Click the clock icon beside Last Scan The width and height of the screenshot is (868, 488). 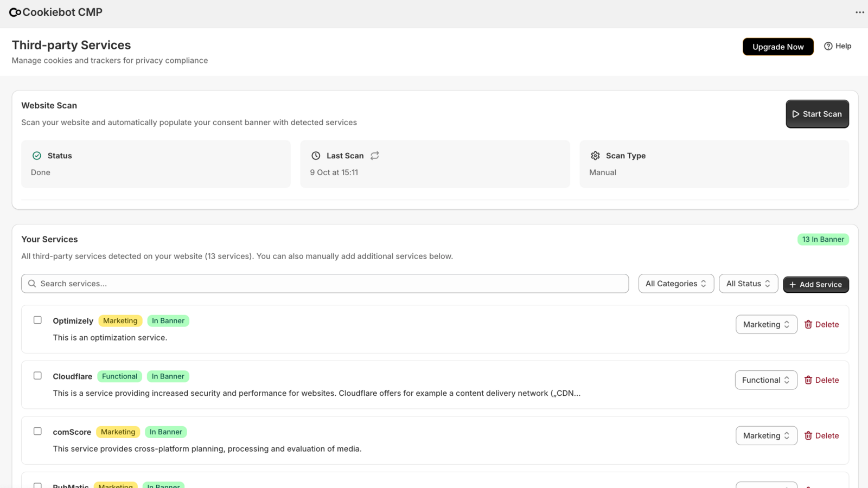[x=316, y=156]
